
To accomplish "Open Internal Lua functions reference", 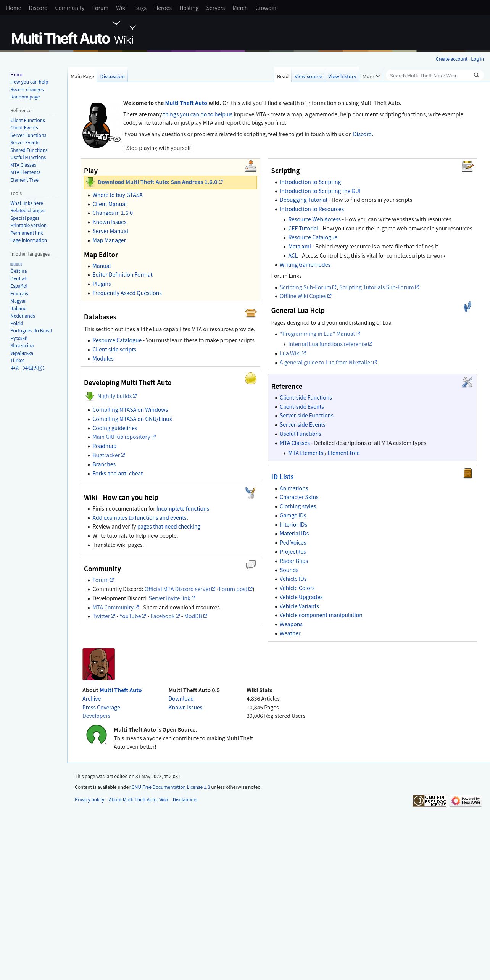I will [x=330, y=344].
